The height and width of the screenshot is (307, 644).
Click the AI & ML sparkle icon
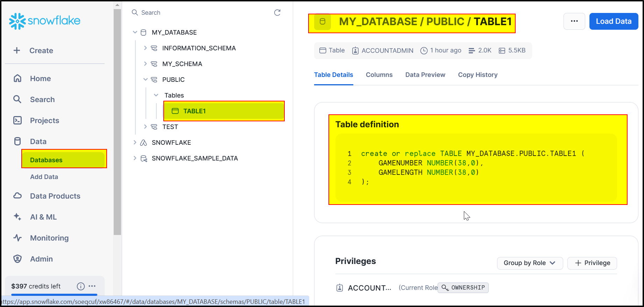coord(17,217)
